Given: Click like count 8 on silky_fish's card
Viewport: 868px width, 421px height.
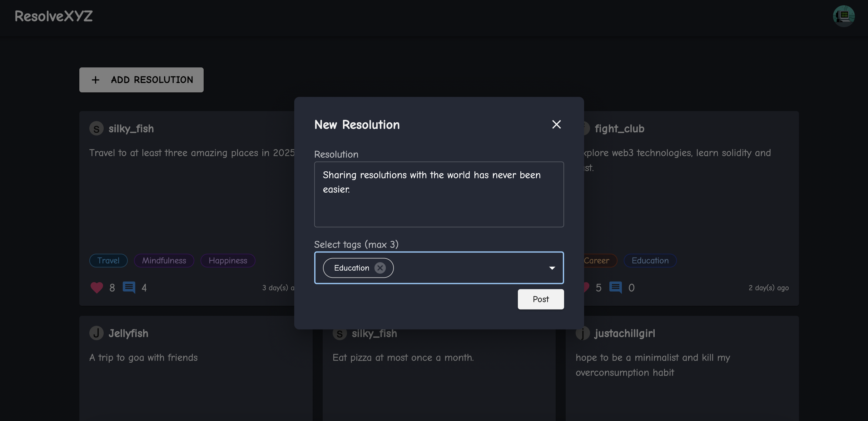Looking at the screenshot, I should point(112,288).
